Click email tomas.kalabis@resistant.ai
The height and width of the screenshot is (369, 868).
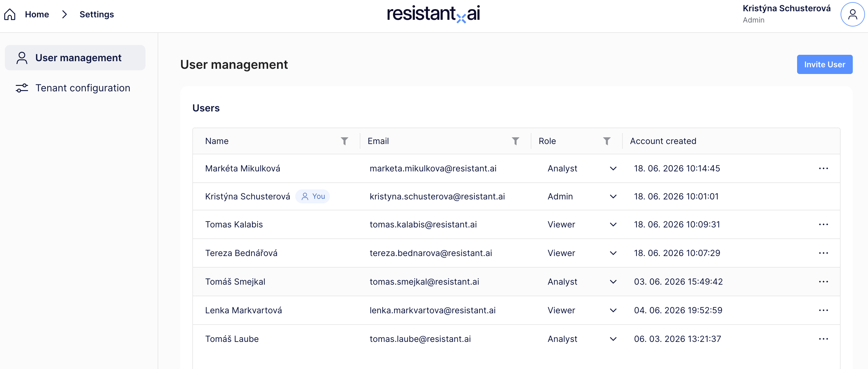coord(423,224)
